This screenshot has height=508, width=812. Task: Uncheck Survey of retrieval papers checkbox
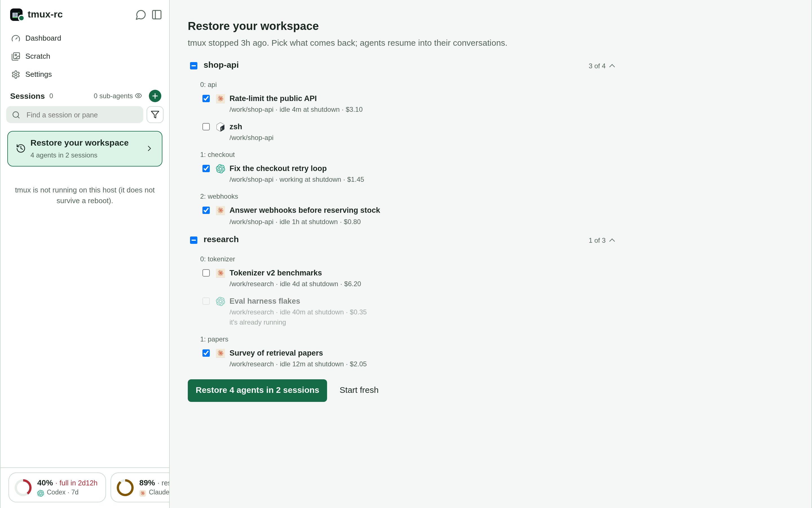[x=206, y=353]
